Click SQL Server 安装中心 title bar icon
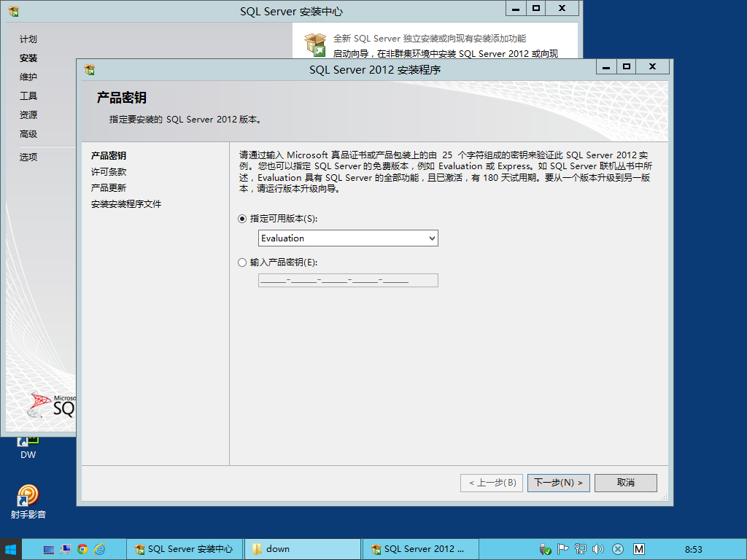747x560 pixels. tap(14, 12)
